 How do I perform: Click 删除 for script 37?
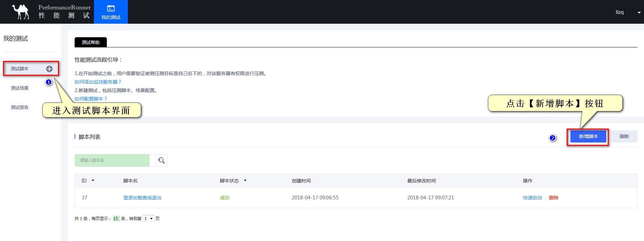pyautogui.click(x=553, y=198)
